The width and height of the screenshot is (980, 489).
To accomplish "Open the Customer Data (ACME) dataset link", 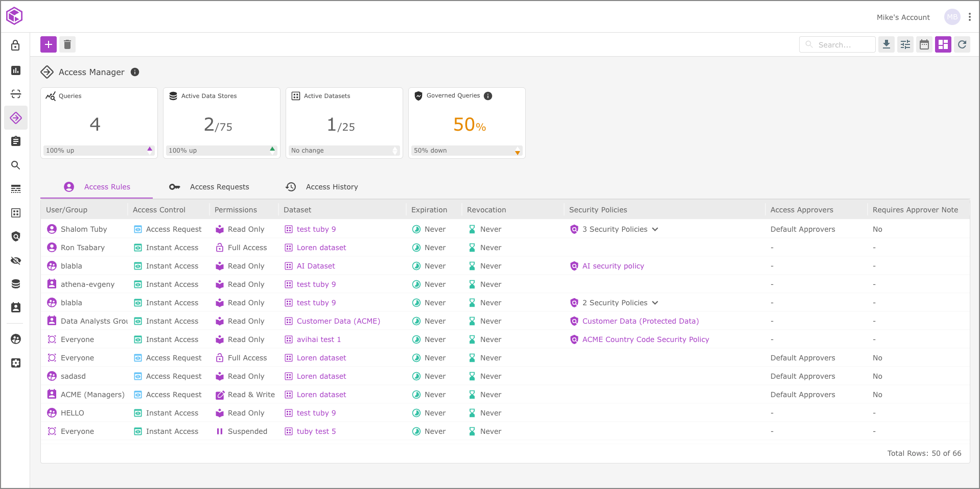I will click(x=338, y=321).
